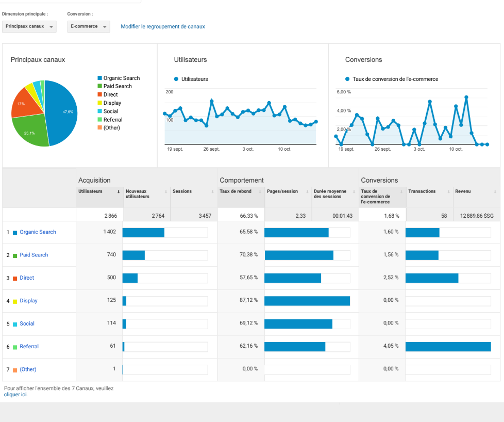Sort by the Taux de rebond arrow
The height and width of the screenshot is (422, 504).
click(260, 191)
